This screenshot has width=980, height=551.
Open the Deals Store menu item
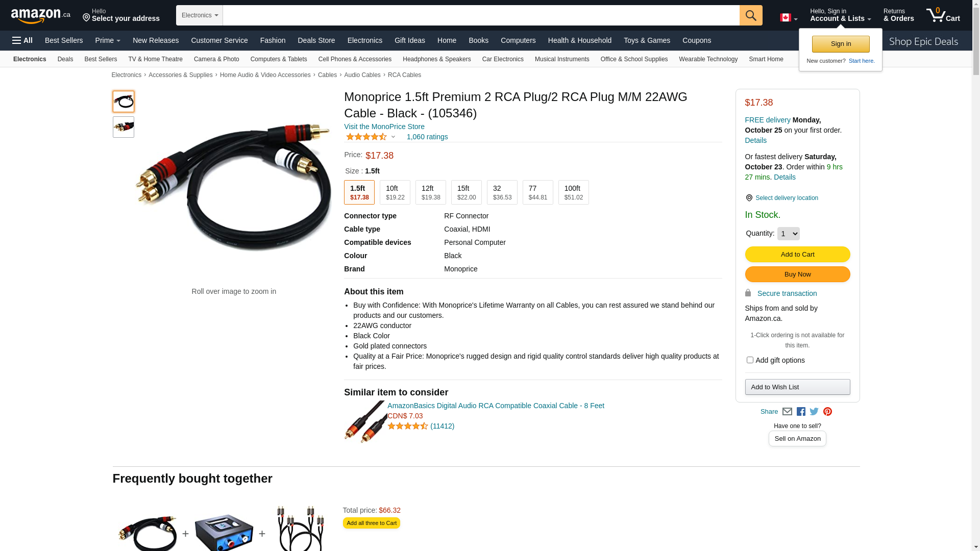coord(316,40)
